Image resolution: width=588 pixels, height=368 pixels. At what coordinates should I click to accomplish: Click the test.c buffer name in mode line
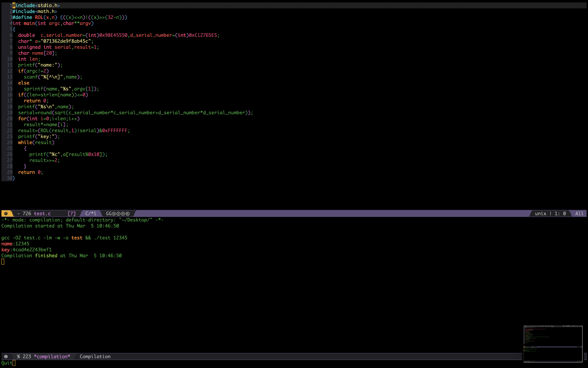point(42,214)
